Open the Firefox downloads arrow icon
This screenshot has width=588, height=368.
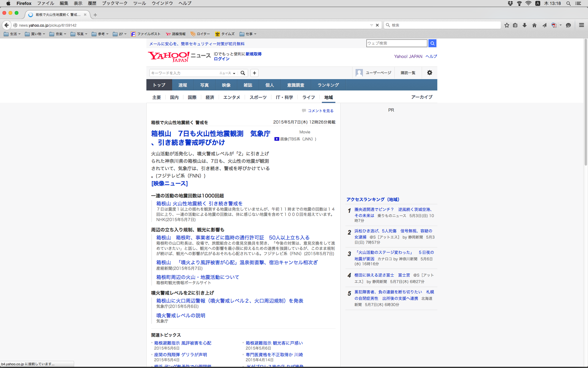coord(525,25)
